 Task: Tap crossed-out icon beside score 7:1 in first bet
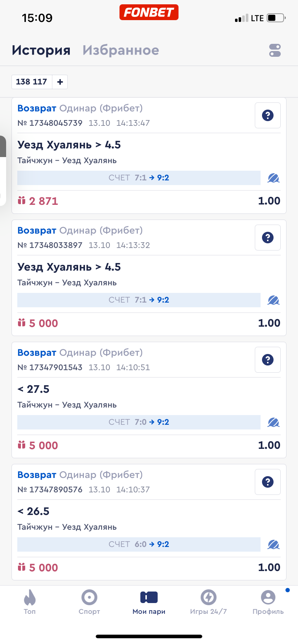coord(273,178)
